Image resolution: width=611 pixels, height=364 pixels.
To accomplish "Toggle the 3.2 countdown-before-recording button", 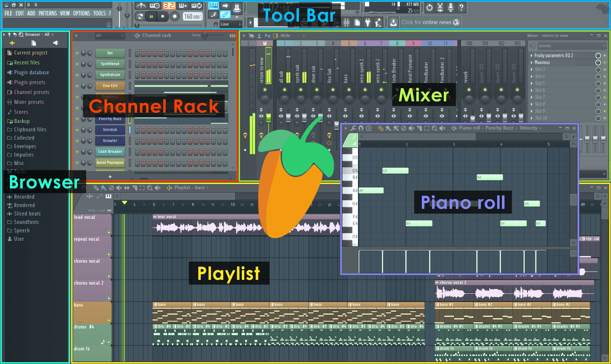I will click(x=169, y=6).
